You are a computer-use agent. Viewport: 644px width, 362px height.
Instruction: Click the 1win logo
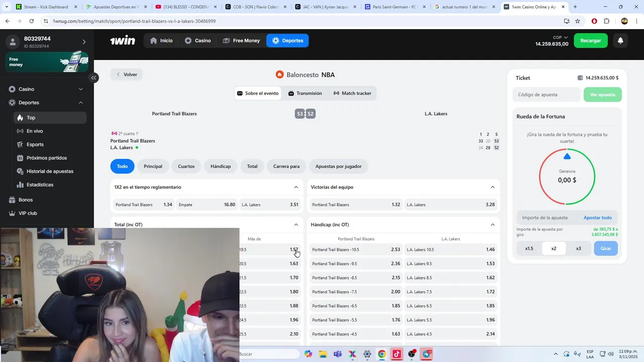pyautogui.click(x=123, y=41)
